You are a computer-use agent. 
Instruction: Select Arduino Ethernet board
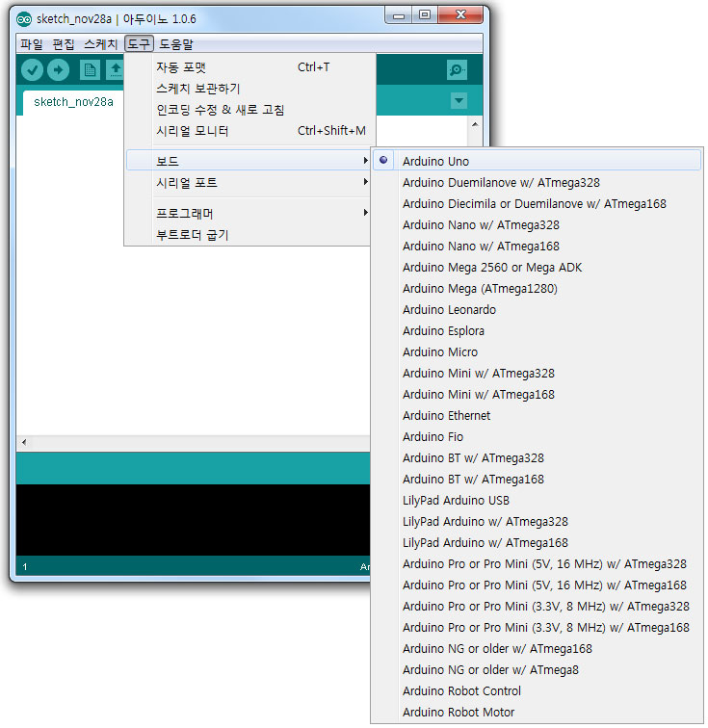[x=537, y=416]
